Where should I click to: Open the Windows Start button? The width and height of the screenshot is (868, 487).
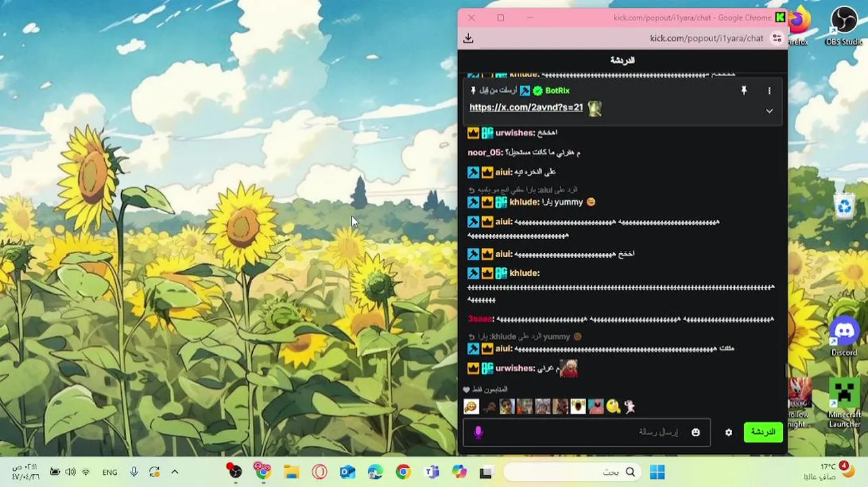657,472
